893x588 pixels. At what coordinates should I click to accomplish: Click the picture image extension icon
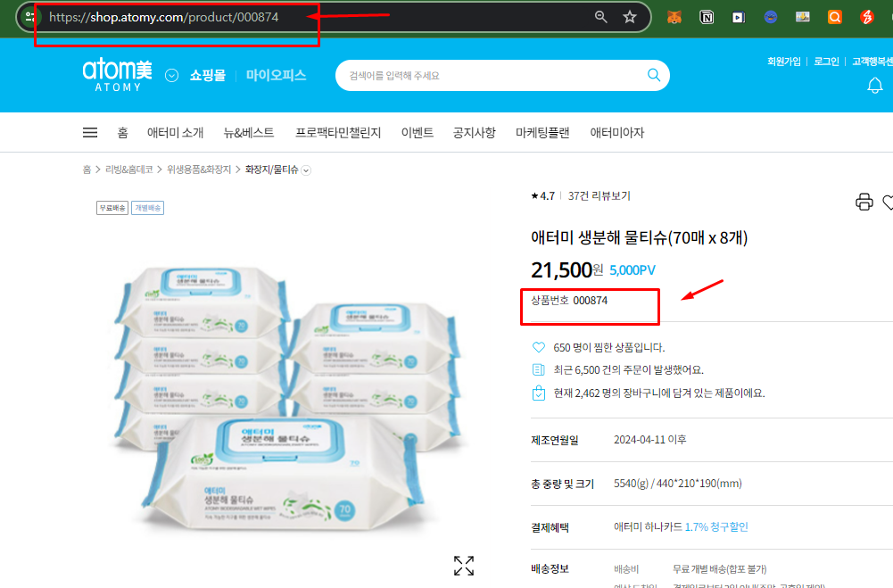pyautogui.click(x=802, y=17)
